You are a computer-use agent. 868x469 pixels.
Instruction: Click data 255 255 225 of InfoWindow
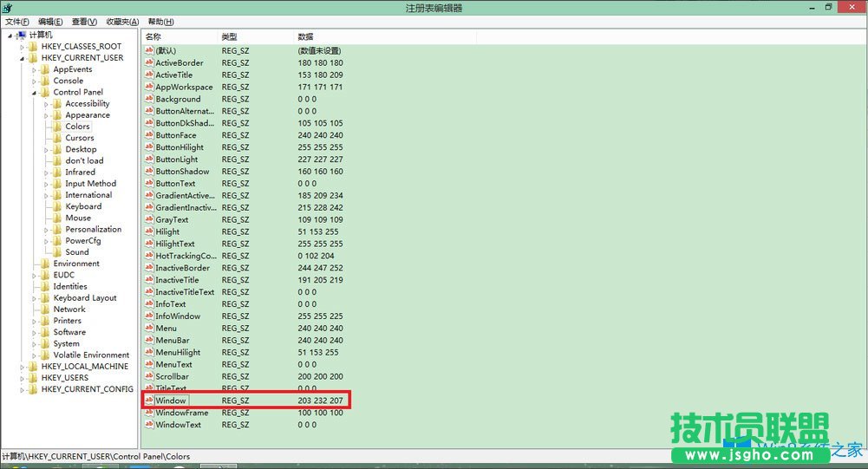321,316
